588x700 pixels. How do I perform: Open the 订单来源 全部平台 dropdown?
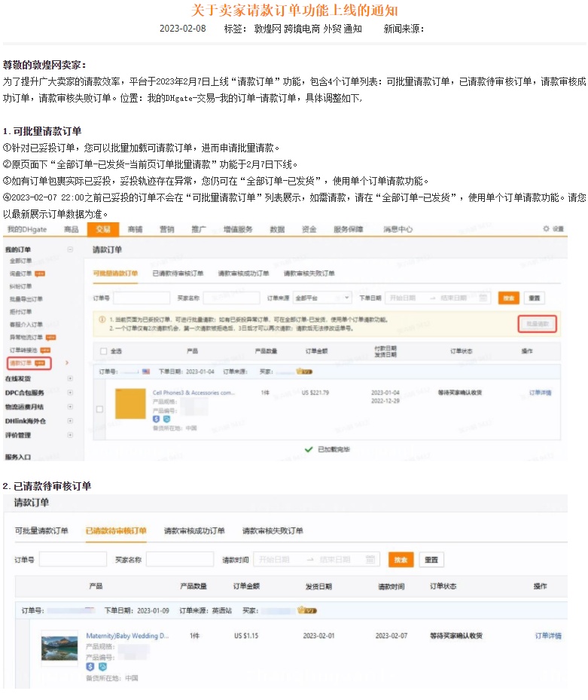click(322, 298)
